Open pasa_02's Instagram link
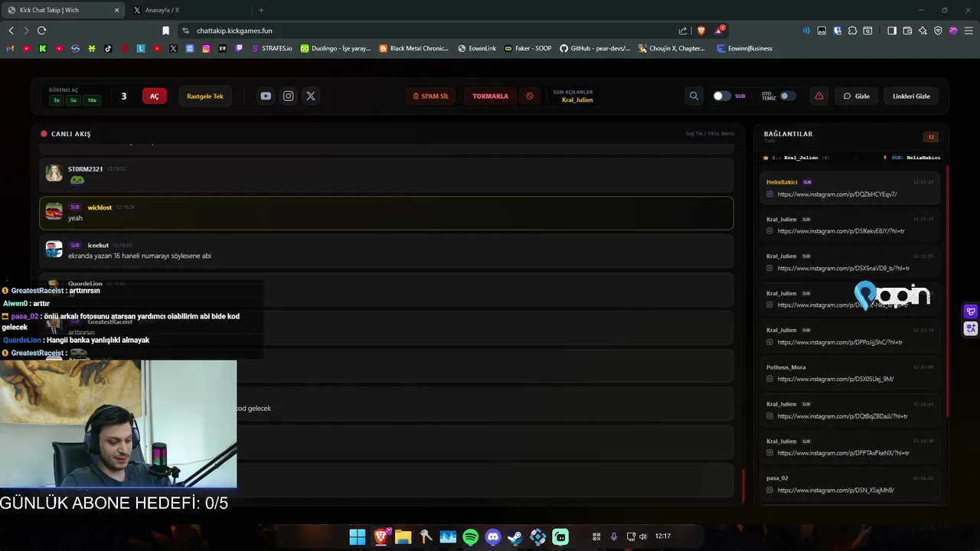The height and width of the screenshot is (551, 980). click(x=835, y=490)
